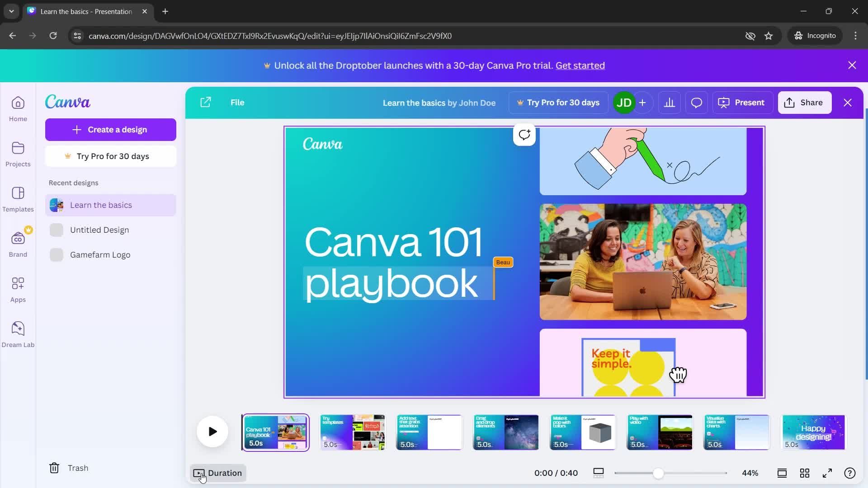Close the design editor with the X
868x488 pixels.
click(848, 103)
